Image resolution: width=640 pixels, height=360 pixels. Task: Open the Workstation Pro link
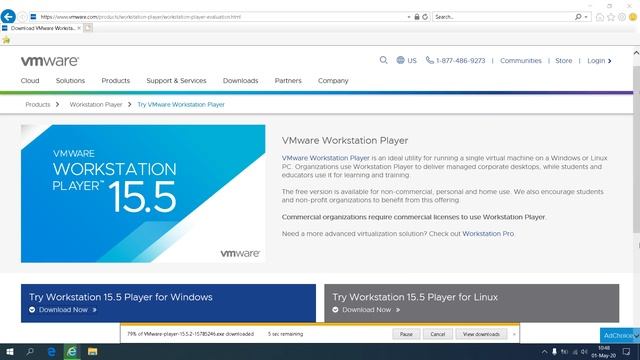tap(488, 233)
